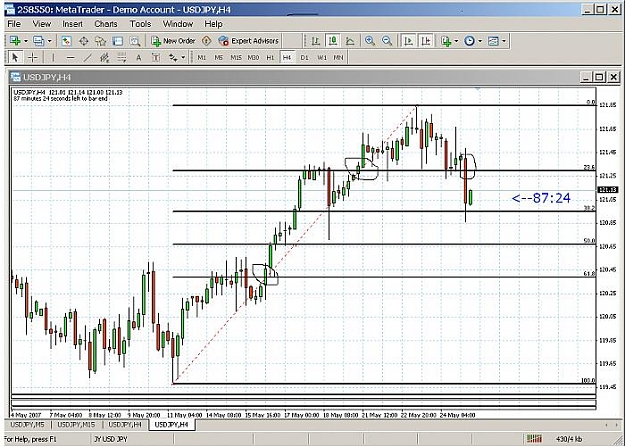Screen dimensions: 625x447
Task: Click the USDJPY,H4 chart window icon
Action: (x=16, y=77)
